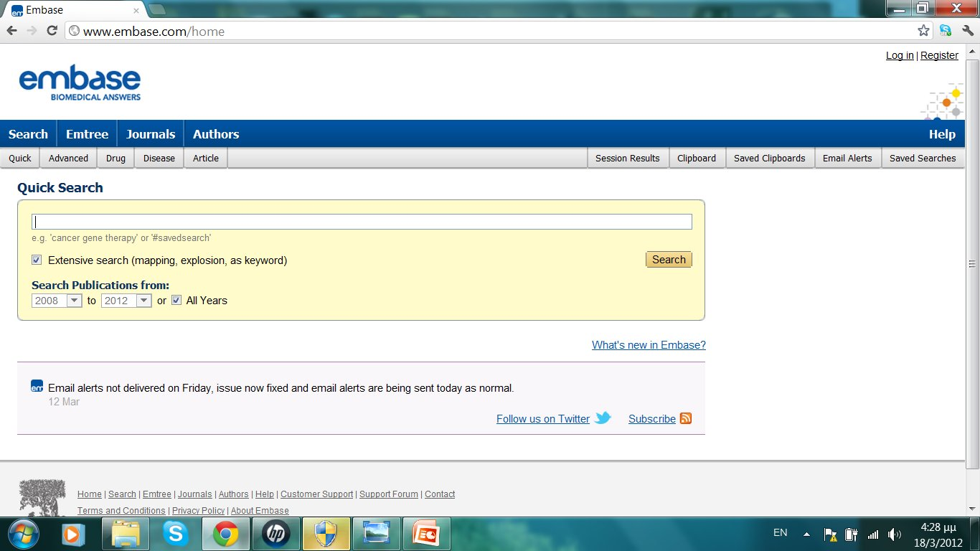Open the Journals main menu tab
The width and height of the screenshot is (980, 551).
[x=151, y=134]
